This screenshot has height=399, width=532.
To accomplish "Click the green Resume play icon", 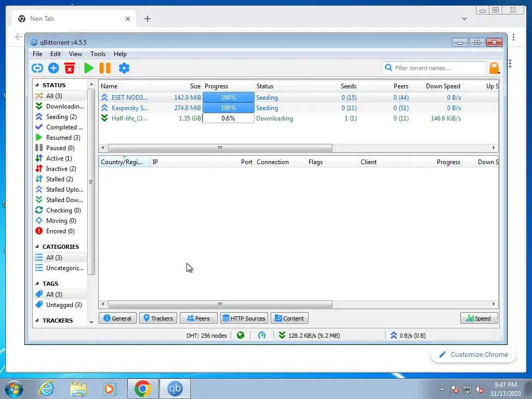I will (88, 68).
